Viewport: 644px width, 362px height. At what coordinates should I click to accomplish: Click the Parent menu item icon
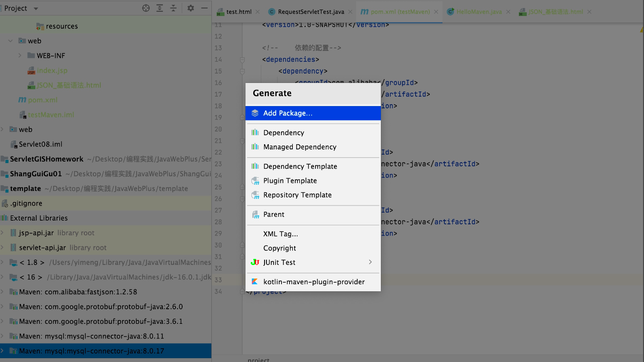pyautogui.click(x=255, y=214)
